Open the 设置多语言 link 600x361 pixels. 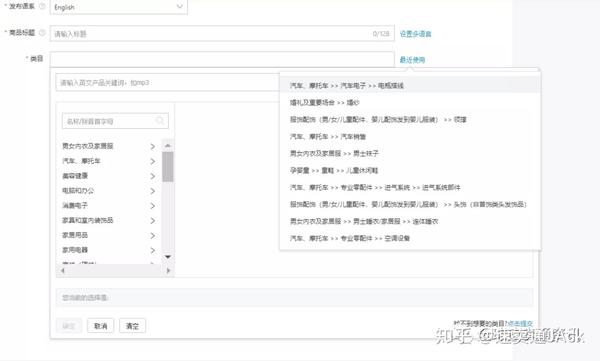pyautogui.click(x=415, y=34)
